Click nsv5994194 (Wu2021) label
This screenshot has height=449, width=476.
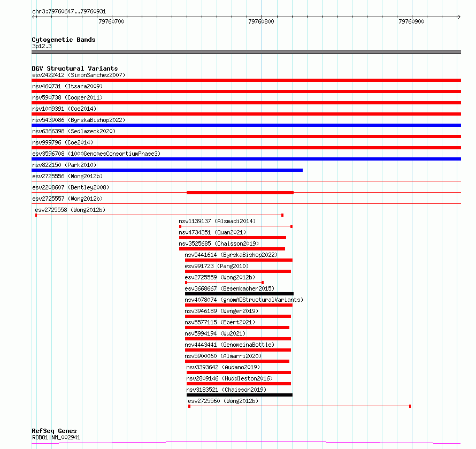pos(215,333)
